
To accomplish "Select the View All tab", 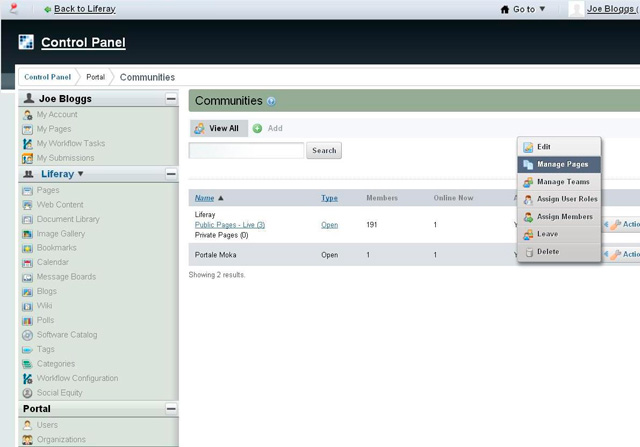I will coord(219,128).
